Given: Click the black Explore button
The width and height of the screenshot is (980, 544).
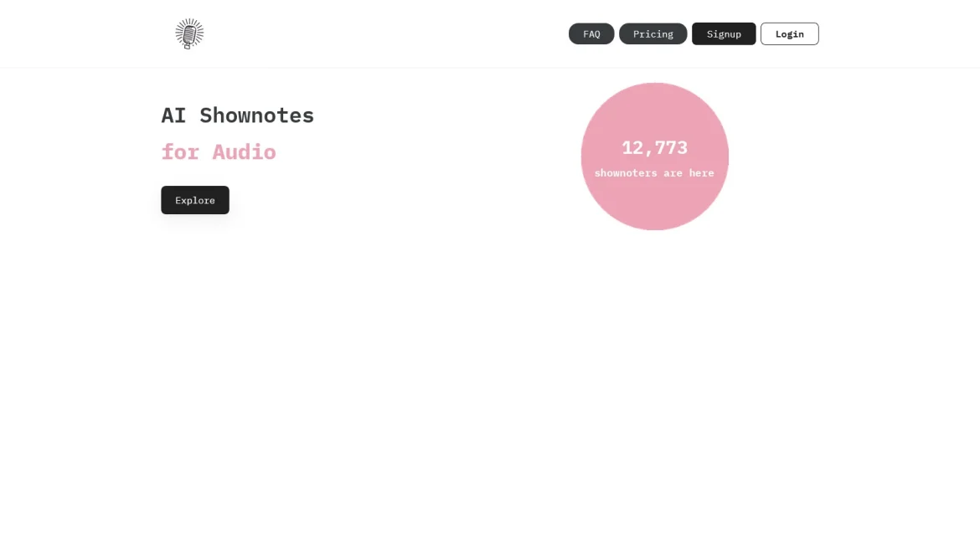Looking at the screenshot, I should click(195, 200).
